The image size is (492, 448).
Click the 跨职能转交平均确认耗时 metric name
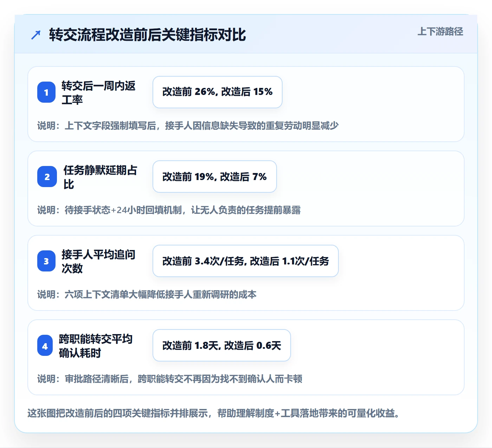(x=96, y=346)
